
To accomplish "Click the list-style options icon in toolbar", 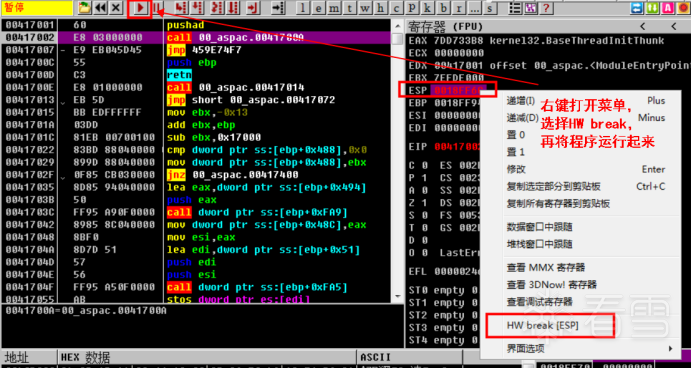I will coord(515,8).
